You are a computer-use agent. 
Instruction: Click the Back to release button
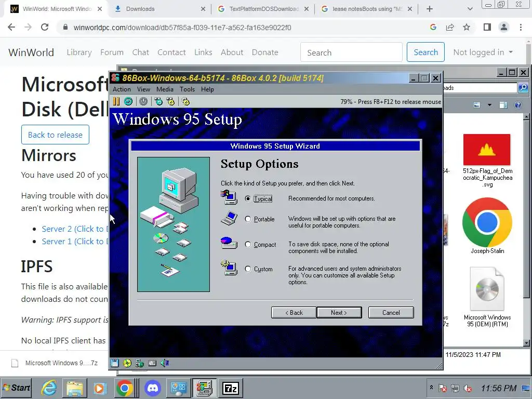click(55, 135)
